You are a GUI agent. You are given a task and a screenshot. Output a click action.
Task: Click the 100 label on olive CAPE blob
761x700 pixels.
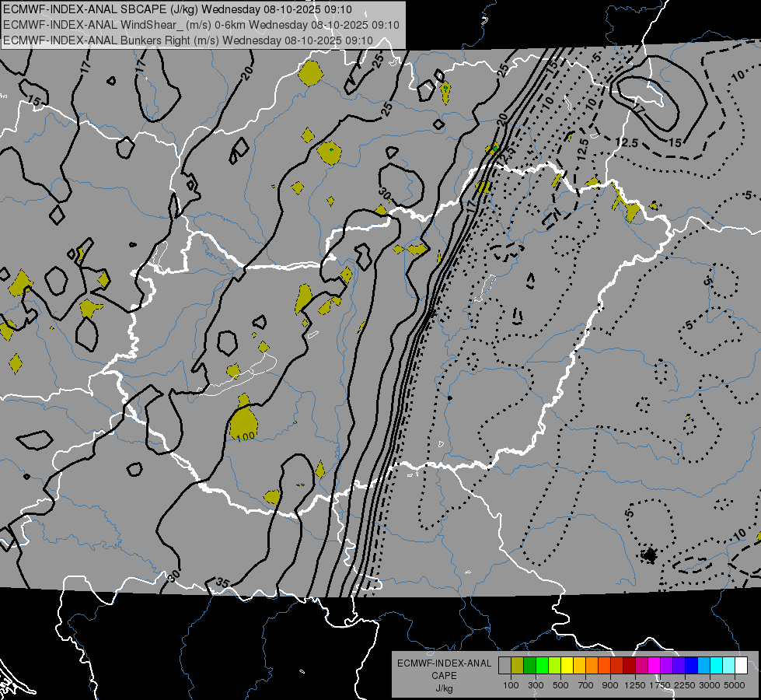point(246,436)
